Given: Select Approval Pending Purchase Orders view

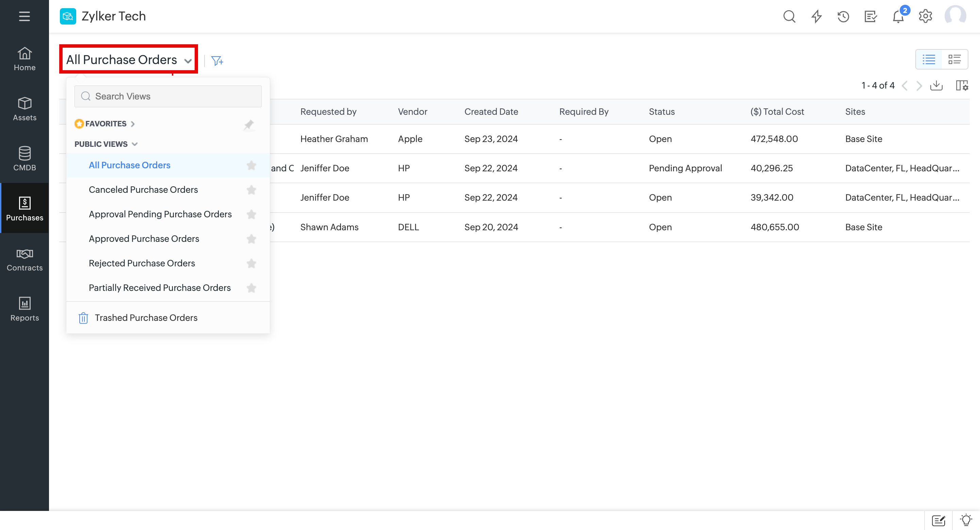Looking at the screenshot, I should pyautogui.click(x=160, y=214).
